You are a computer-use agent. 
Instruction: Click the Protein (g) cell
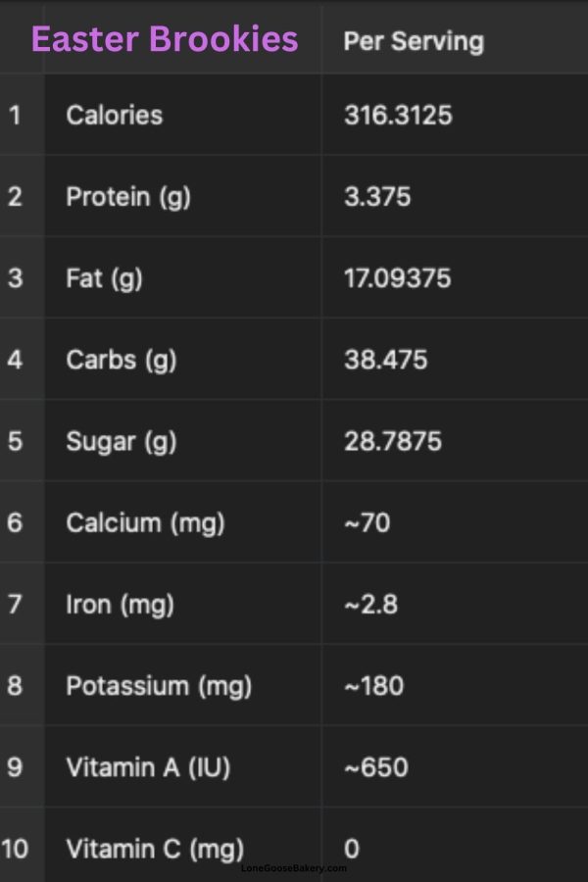(127, 196)
